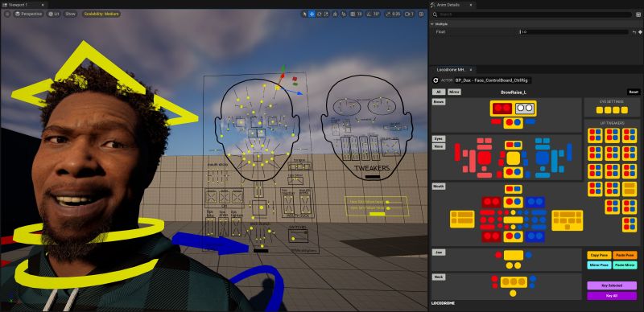Viewport: 644px width, 312px height.
Task: Select the Nose section button
Action: pyautogui.click(x=439, y=146)
